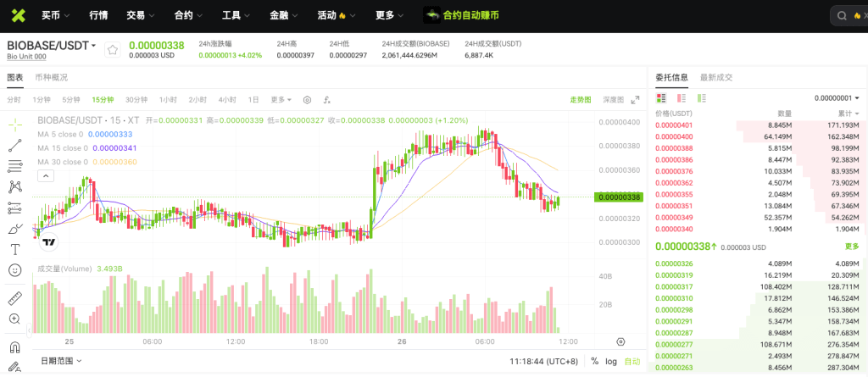Toggle auto scale on price axis
This screenshot has width=868, height=377.
click(x=632, y=362)
